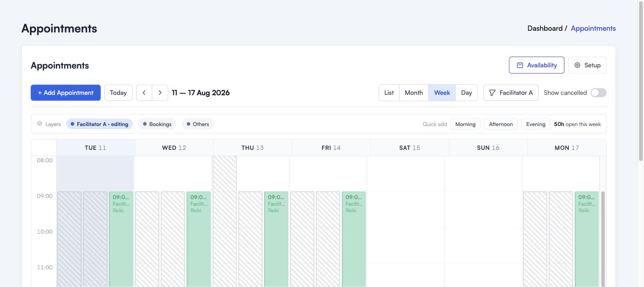Screen dimensions: 644x287
Task: Jump to Today
Action: (118, 93)
